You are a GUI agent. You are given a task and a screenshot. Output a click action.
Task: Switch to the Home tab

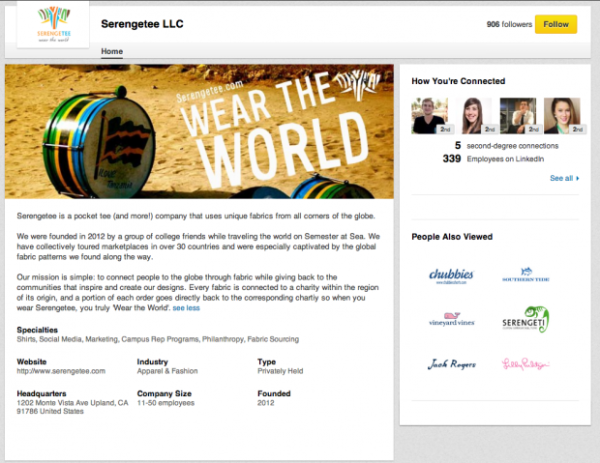112,51
